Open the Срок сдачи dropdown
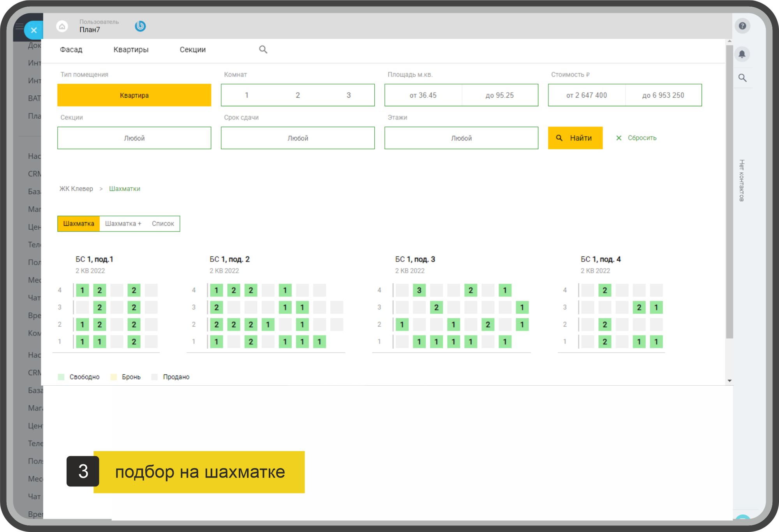 point(298,138)
